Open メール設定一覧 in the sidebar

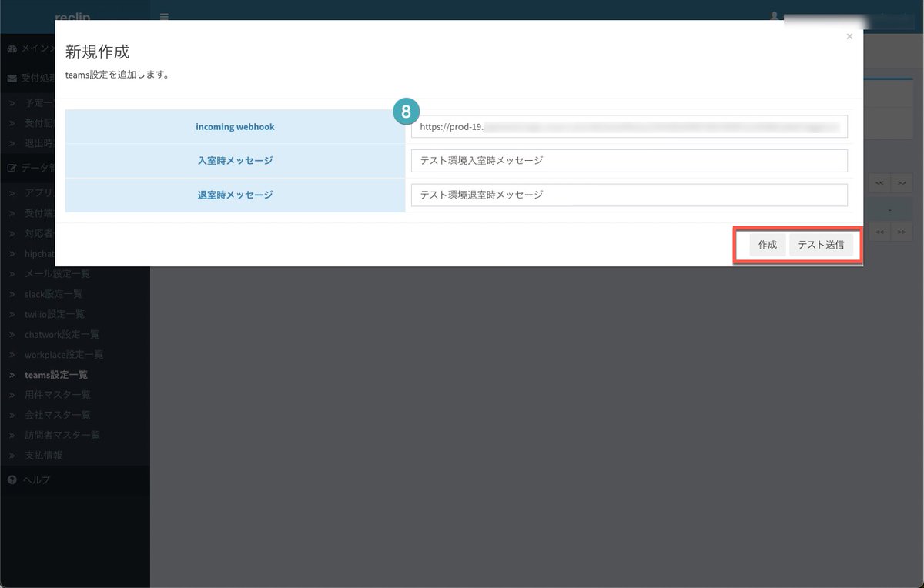58,273
